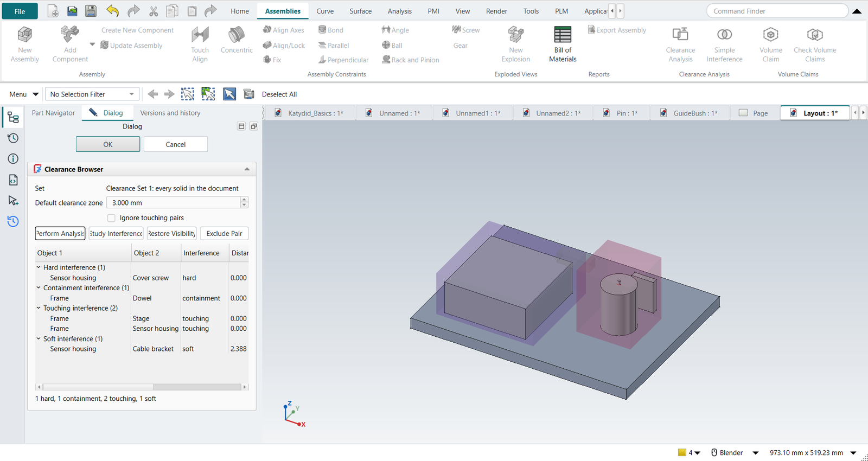The height and width of the screenshot is (461, 868).
Task: Click the results table horizontal scrollbar
Action: pos(142,387)
